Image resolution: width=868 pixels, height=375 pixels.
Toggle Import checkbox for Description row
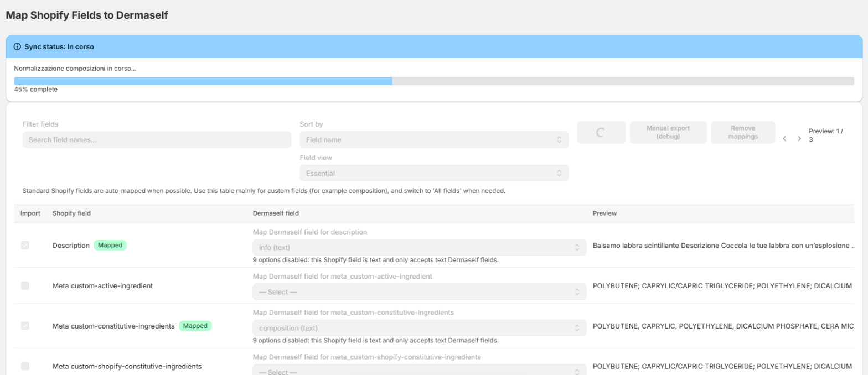point(25,245)
